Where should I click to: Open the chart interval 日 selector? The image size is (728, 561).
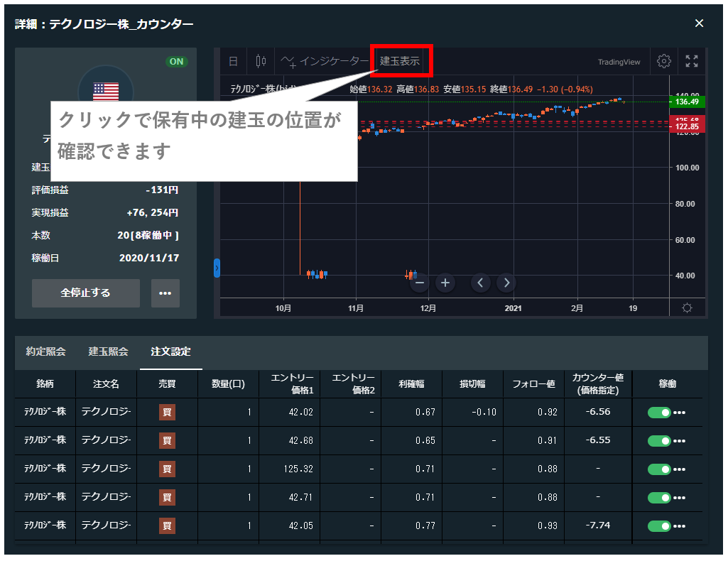point(234,61)
